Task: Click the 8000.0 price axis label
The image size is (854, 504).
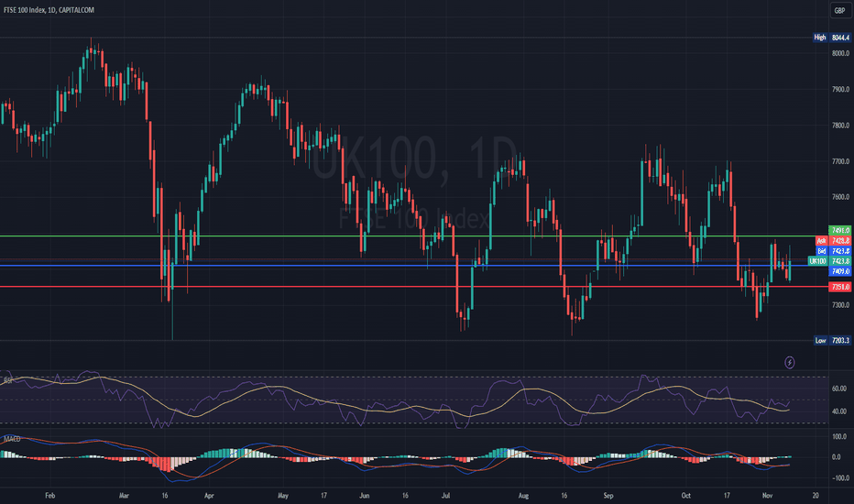Action: click(840, 53)
